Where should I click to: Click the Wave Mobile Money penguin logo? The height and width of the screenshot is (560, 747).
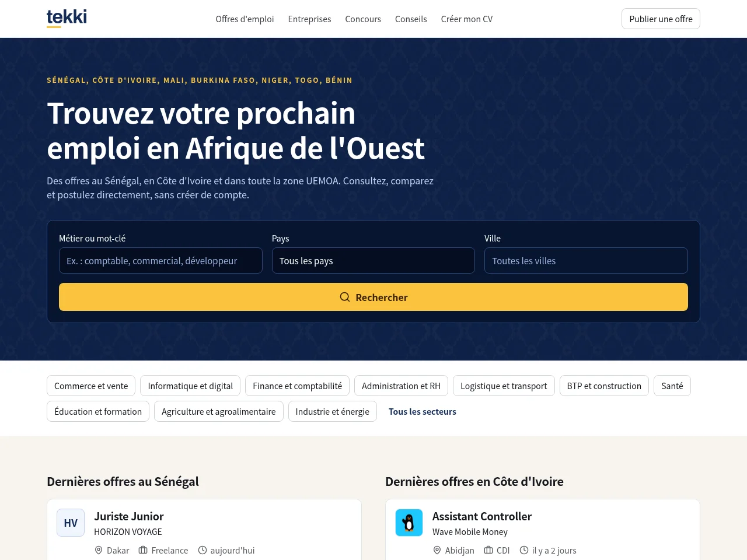pos(409,523)
